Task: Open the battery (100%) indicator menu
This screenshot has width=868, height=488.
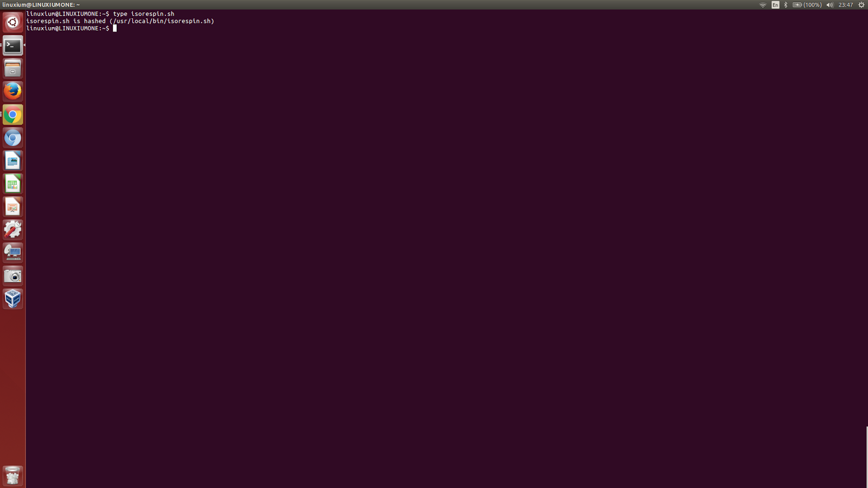Action: coord(807,5)
